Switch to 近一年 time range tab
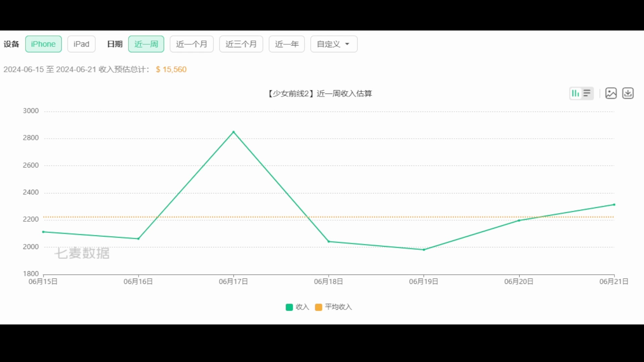The width and height of the screenshot is (644, 362). [287, 44]
